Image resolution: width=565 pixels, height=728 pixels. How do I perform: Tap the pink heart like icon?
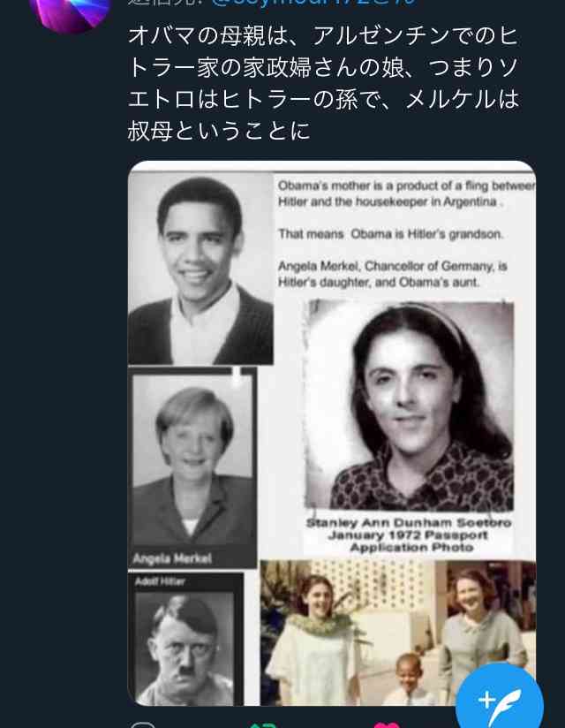click(387, 725)
